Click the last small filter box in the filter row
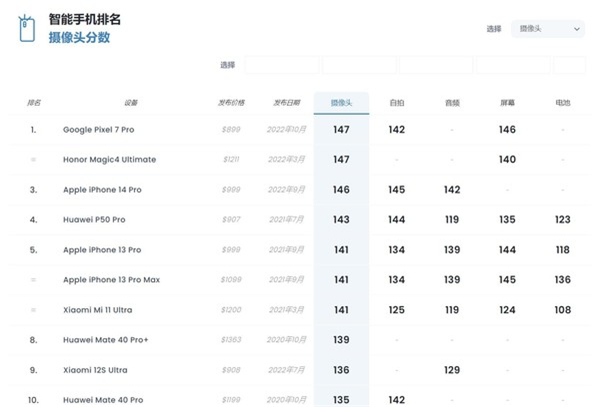Image resolution: width=600 pixels, height=407 pixels. click(572, 65)
